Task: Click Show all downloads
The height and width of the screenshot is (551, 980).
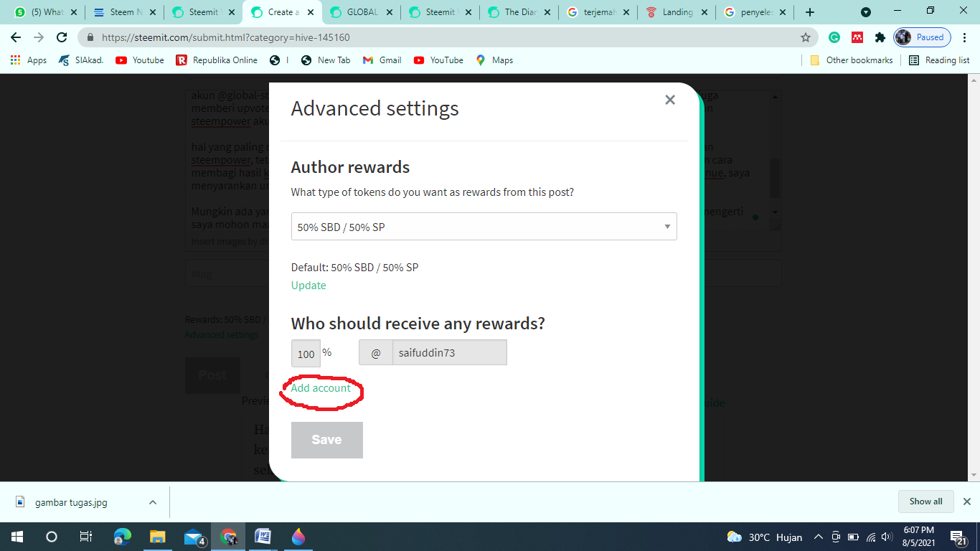Action: (925, 501)
